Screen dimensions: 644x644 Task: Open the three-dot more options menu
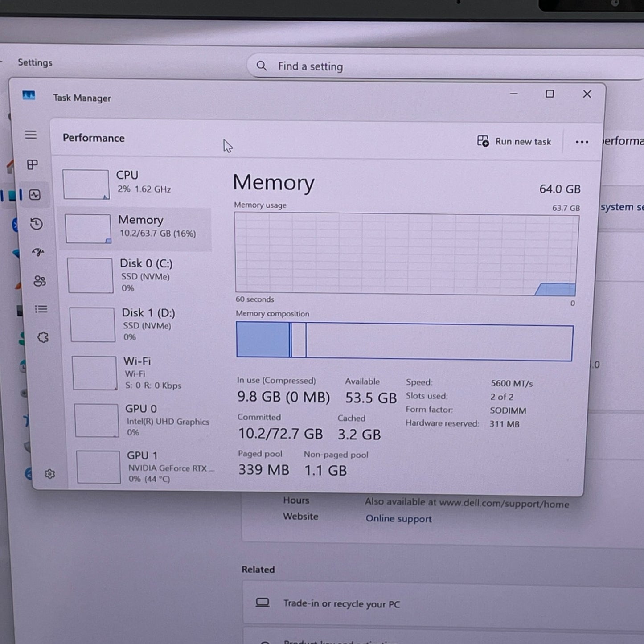582,142
